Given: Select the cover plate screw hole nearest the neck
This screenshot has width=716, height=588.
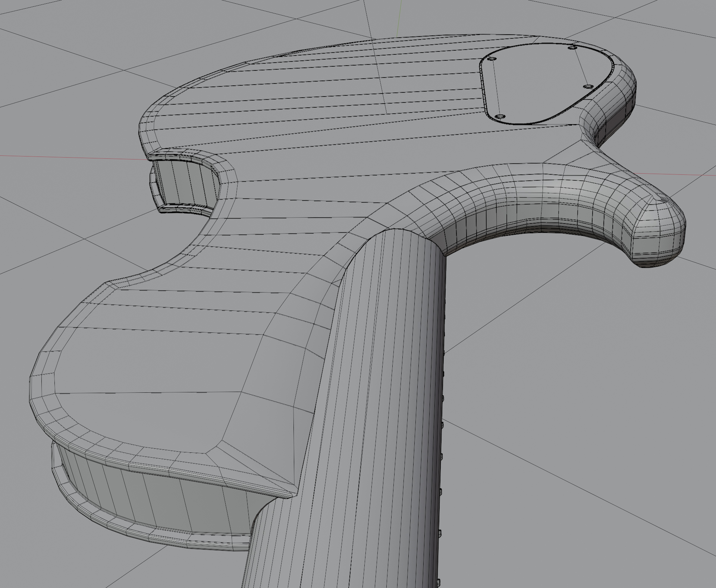Looking at the screenshot, I should [x=500, y=117].
